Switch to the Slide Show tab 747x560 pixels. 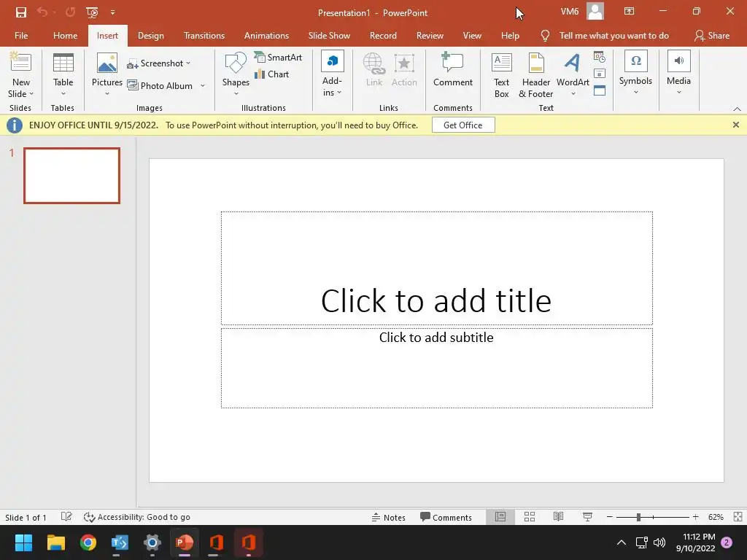tap(329, 36)
